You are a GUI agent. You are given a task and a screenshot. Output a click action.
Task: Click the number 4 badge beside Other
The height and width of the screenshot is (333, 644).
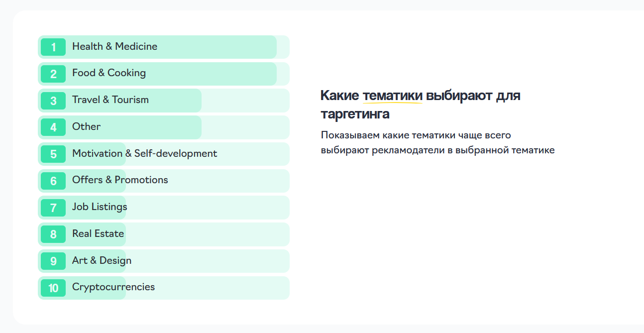pyautogui.click(x=53, y=127)
